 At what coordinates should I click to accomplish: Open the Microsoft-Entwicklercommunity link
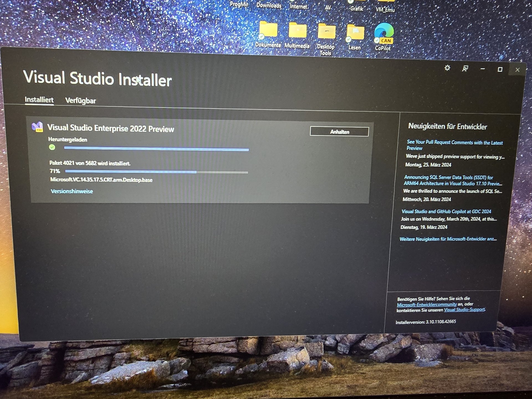click(x=427, y=304)
